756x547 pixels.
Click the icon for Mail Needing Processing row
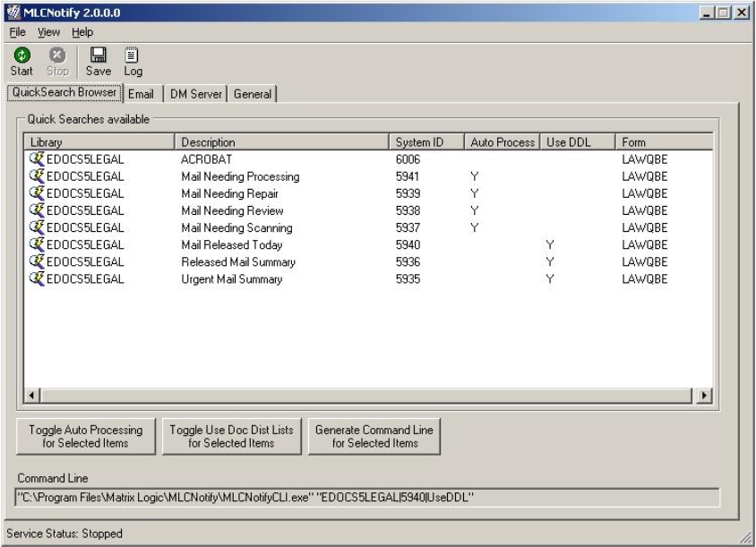pos(37,175)
